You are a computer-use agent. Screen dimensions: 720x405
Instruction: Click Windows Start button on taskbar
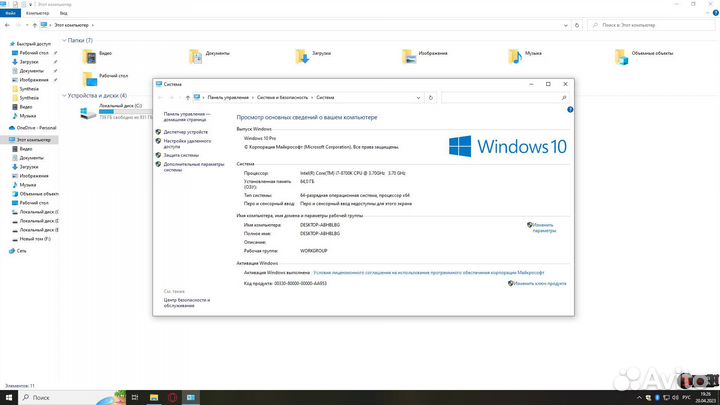pyautogui.click(x=9, y=397)
